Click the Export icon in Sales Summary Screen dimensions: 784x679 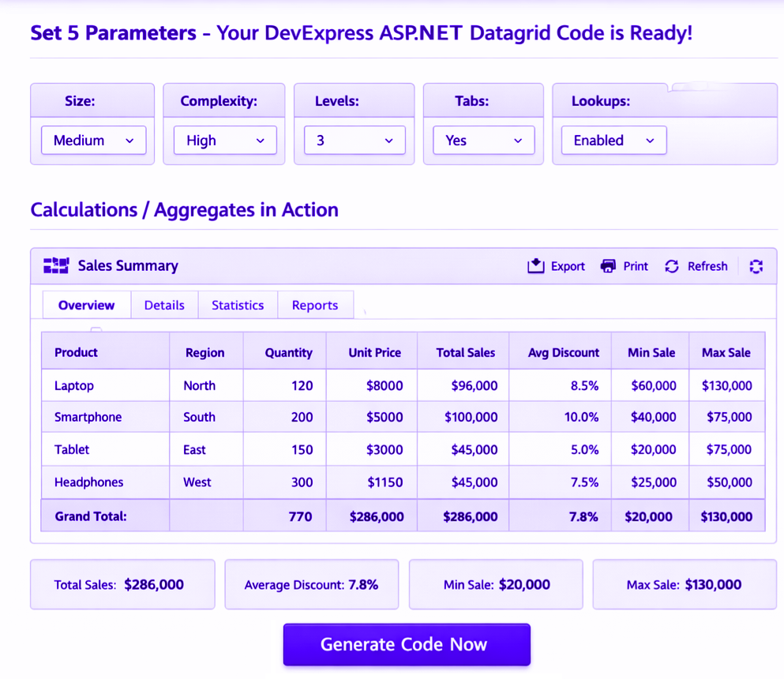[536, 266]
